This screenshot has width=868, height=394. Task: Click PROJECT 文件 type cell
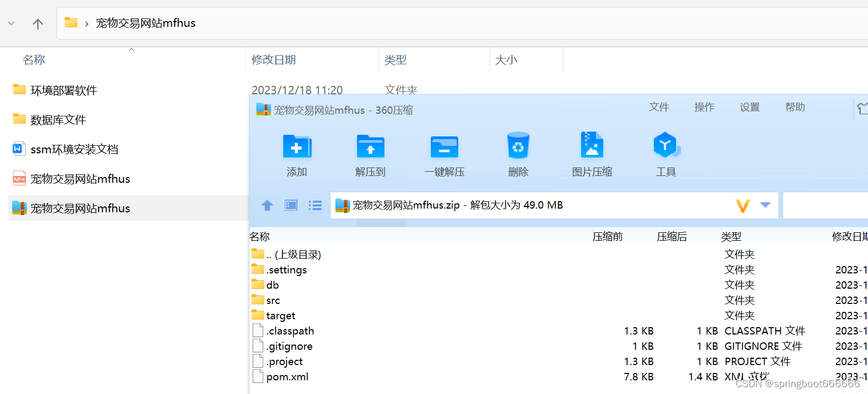point(757,361)
